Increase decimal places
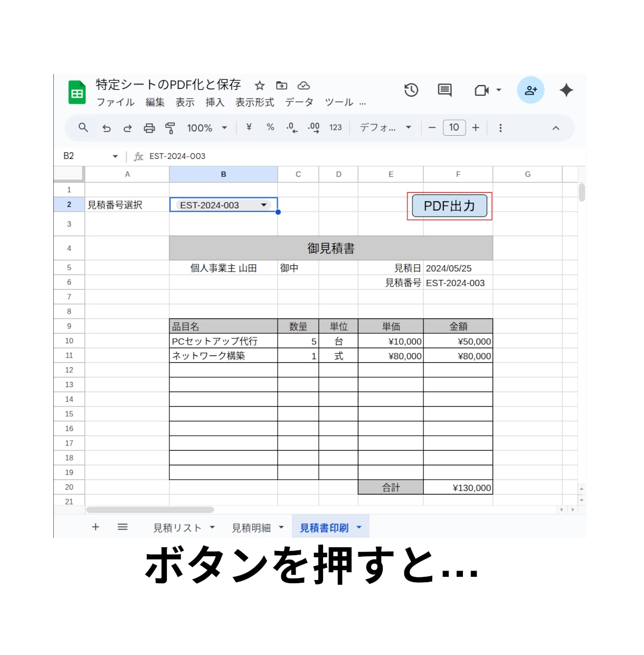The width and height of the screenshot is (644, 655). 314,128
